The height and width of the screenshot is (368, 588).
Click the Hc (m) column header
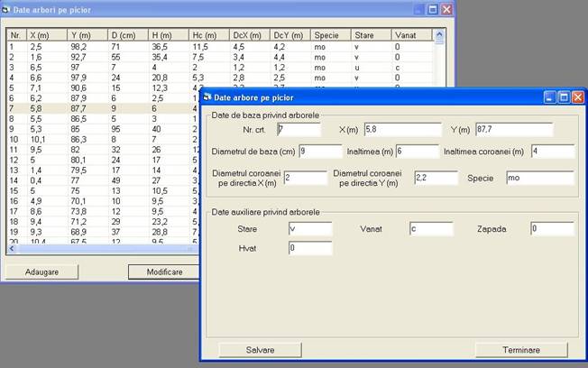pos(209,35)
